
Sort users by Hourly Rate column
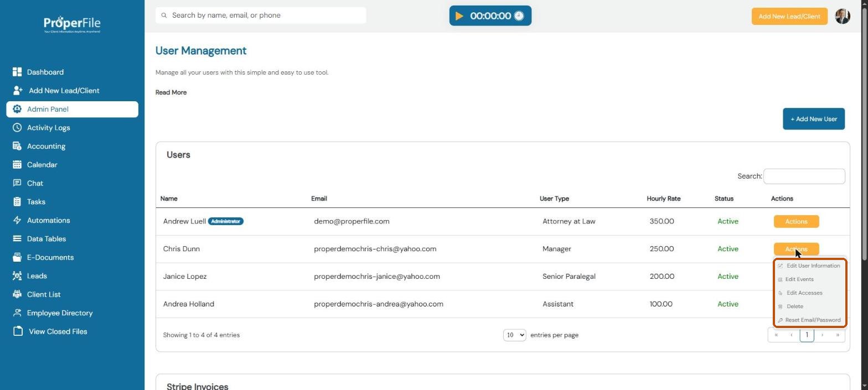click(x=664, y=199)
